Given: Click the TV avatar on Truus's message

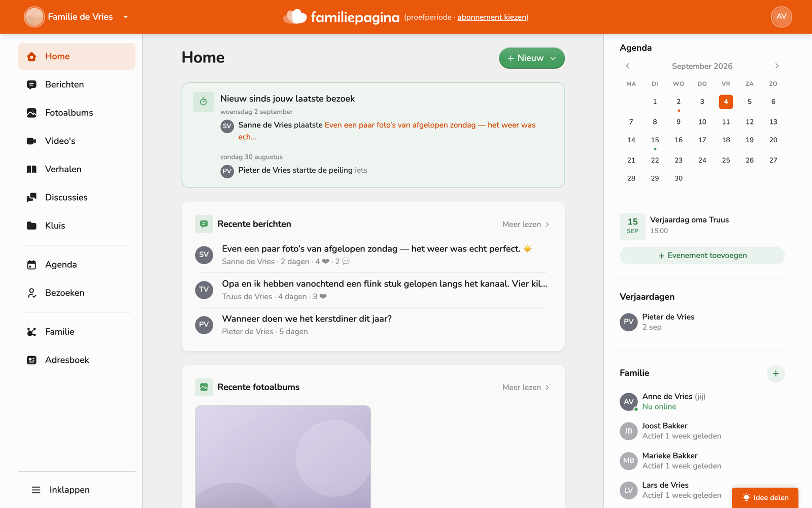Looking at the screenshot, I should pyautogui.click(x=204, y=290).
